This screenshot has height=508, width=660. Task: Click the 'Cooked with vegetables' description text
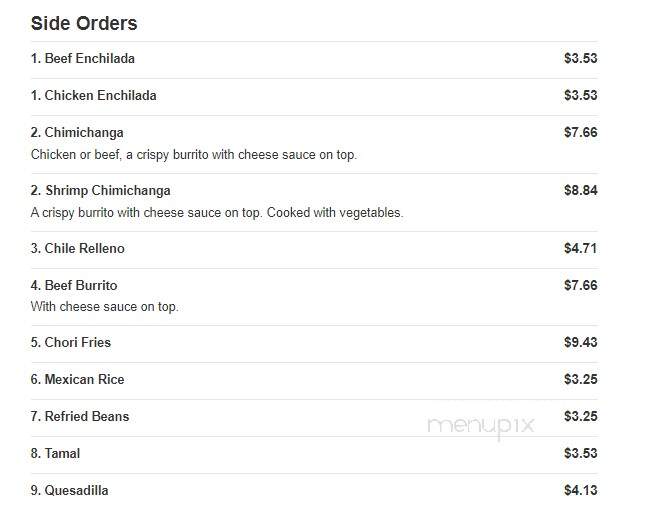[335, 213]
